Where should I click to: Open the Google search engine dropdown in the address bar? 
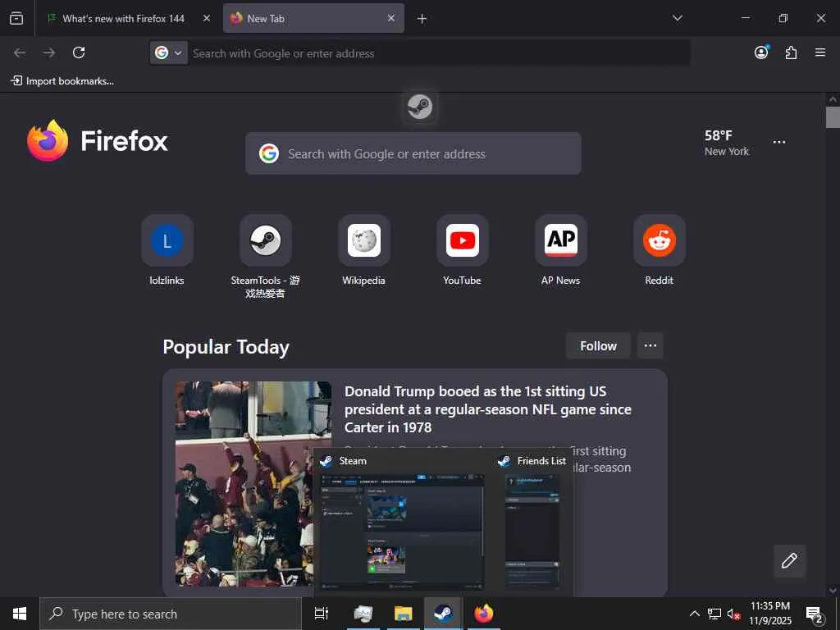click(168, 52)
